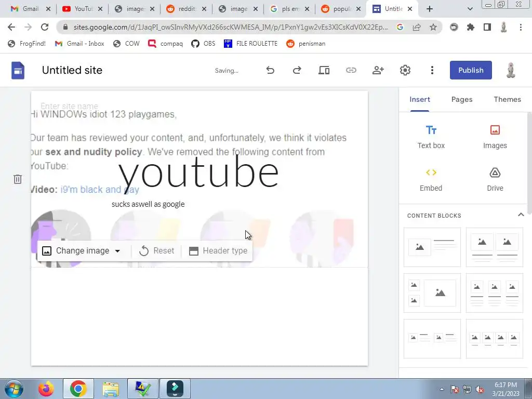
Task: Open the Google account avatar
Action: (x=511, y=70)
